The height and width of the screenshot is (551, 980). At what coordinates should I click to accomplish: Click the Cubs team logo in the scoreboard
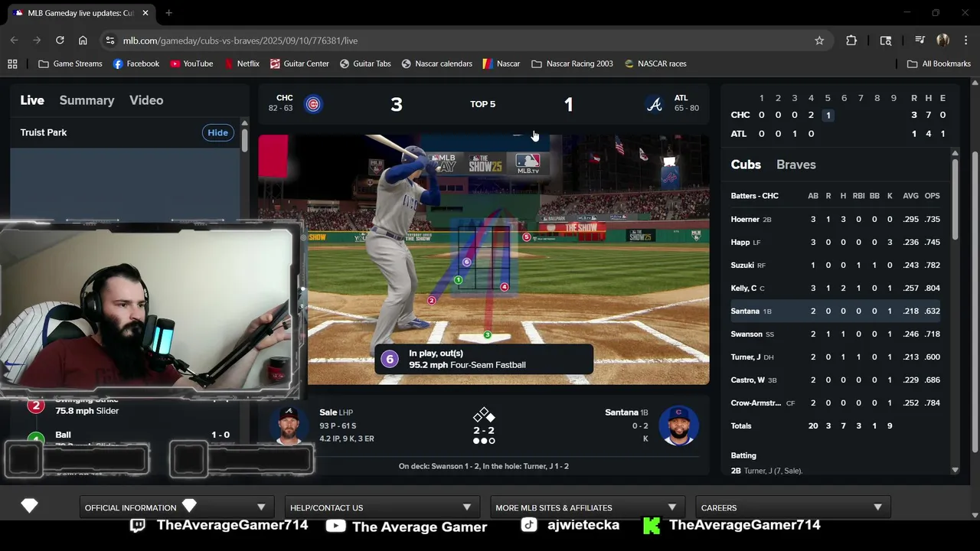point(312,104)
